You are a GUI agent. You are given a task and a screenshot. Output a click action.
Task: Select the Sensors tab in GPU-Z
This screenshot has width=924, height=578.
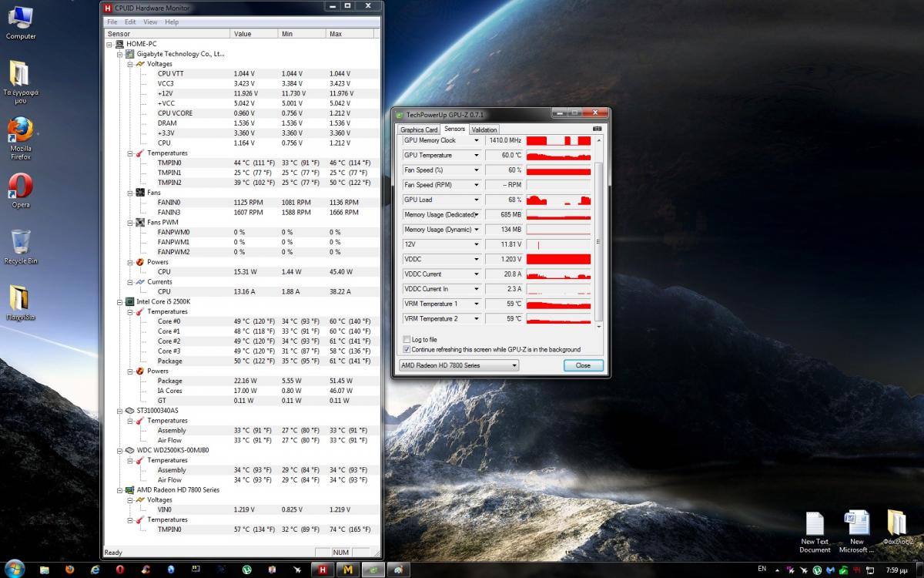point(454,129)
